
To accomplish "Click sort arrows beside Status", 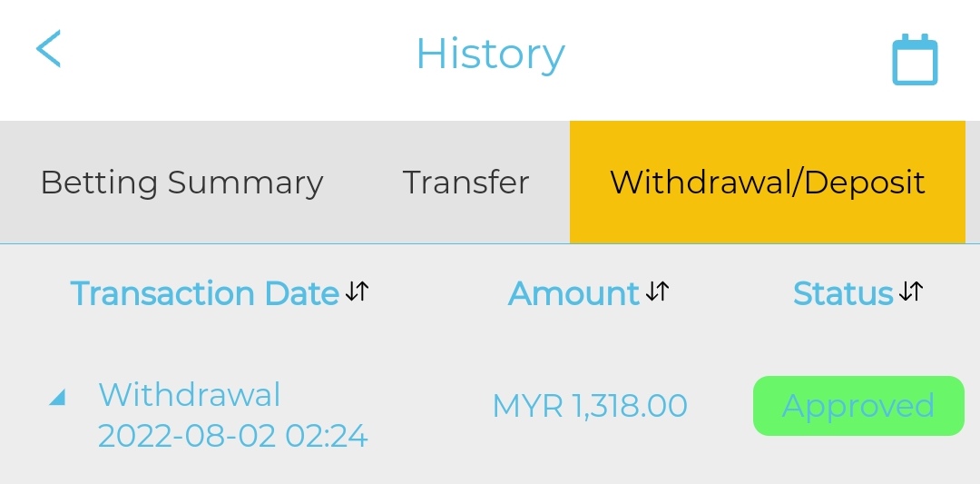I will point(910,291).
